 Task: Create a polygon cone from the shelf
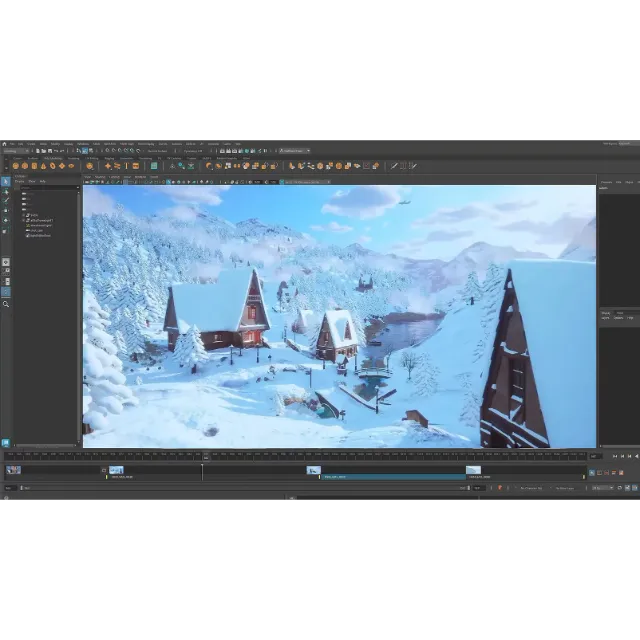44,166
